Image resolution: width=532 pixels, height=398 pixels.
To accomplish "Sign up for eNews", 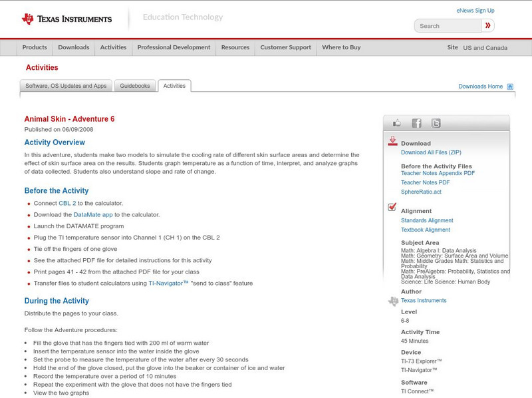I will click(x=475, y=10).
